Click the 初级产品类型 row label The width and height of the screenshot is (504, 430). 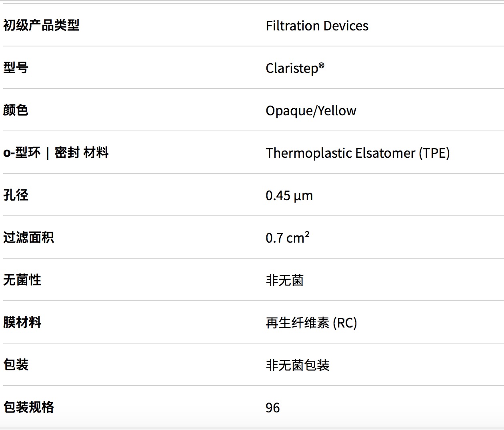coord(41,25)
